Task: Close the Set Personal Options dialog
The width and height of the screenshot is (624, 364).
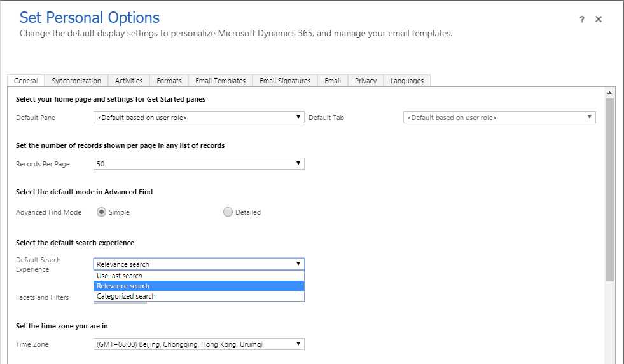Action: pyautogui.click(x=598, y=19)
